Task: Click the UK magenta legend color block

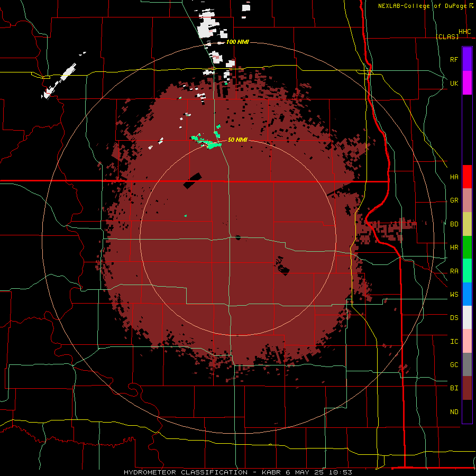Action: coord(467,83)
